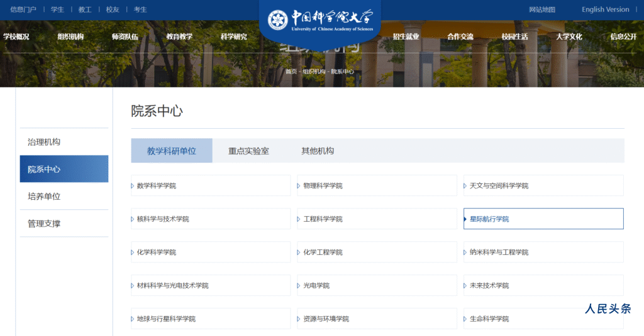Screen dimensions: 644x336
Task: Open the 合作交流 navigation menu
Action: [460, 36]
